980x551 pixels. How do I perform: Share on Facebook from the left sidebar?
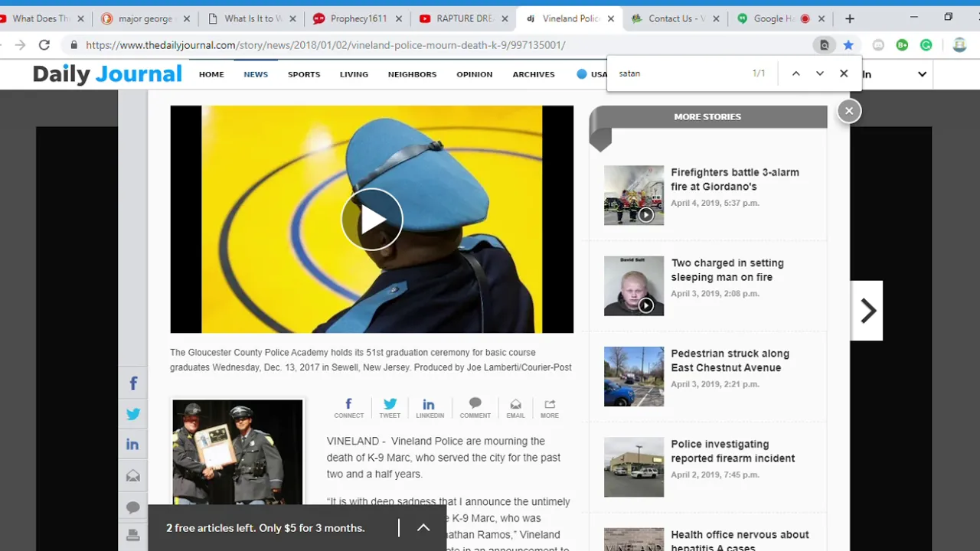(132, 383)
